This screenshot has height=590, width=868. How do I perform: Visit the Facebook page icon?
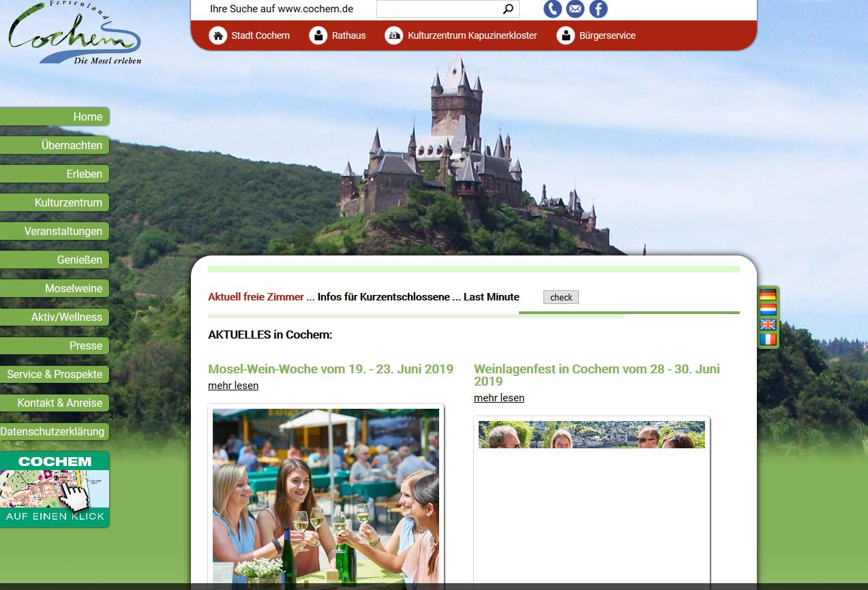point(598,9)
